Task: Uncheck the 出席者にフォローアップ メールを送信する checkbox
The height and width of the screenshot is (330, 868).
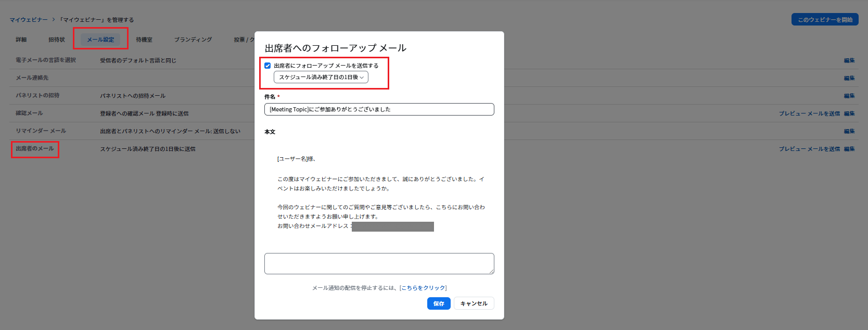Action: coord(267,66)
